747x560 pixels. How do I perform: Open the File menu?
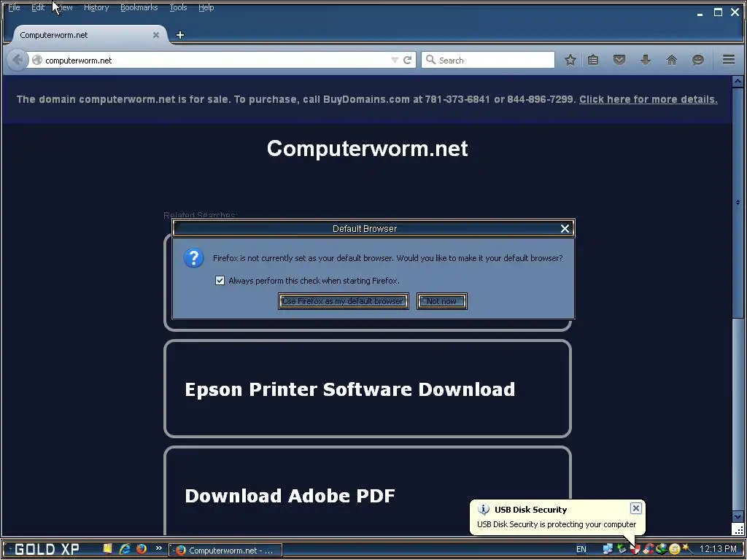(15, 7)
